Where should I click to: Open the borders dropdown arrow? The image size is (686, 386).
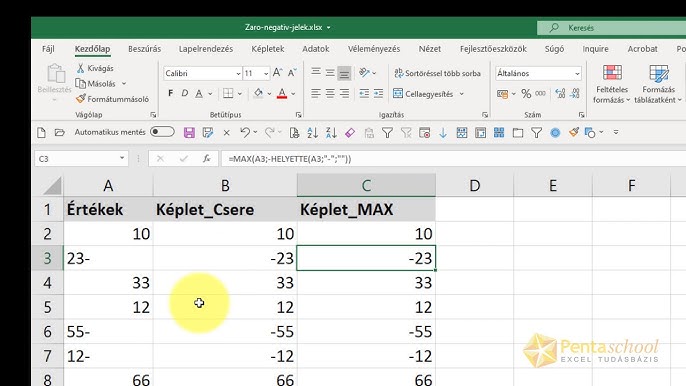tap(240, 94)
